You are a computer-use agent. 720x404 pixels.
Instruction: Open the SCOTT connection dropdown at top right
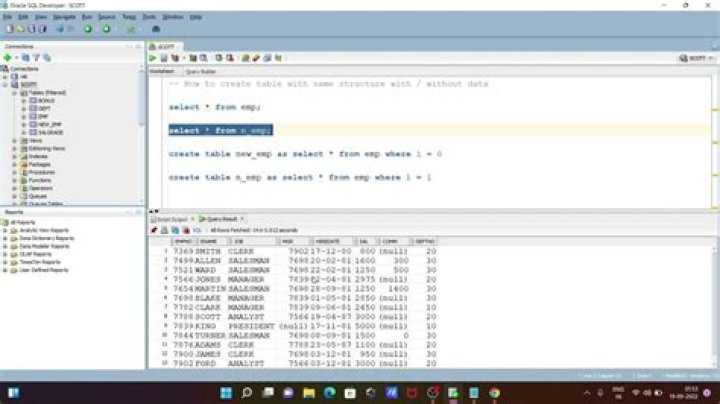click(x=695, y=59)
